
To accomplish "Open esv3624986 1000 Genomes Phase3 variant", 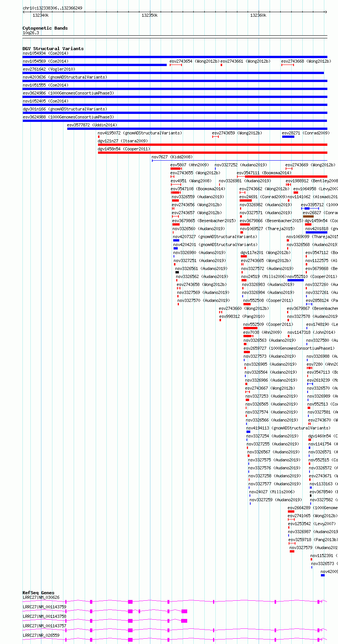I will (x=68, y=93).
